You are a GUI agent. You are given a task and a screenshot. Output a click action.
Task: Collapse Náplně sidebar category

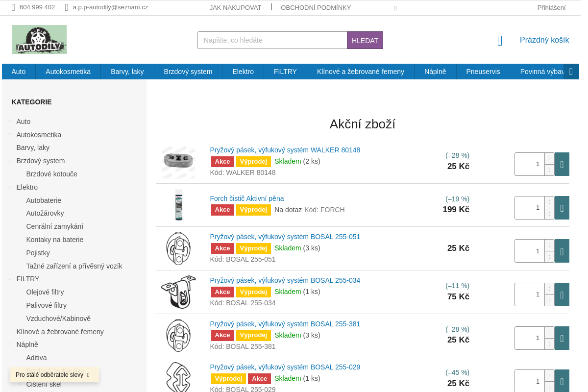click(x=9, y=344)
